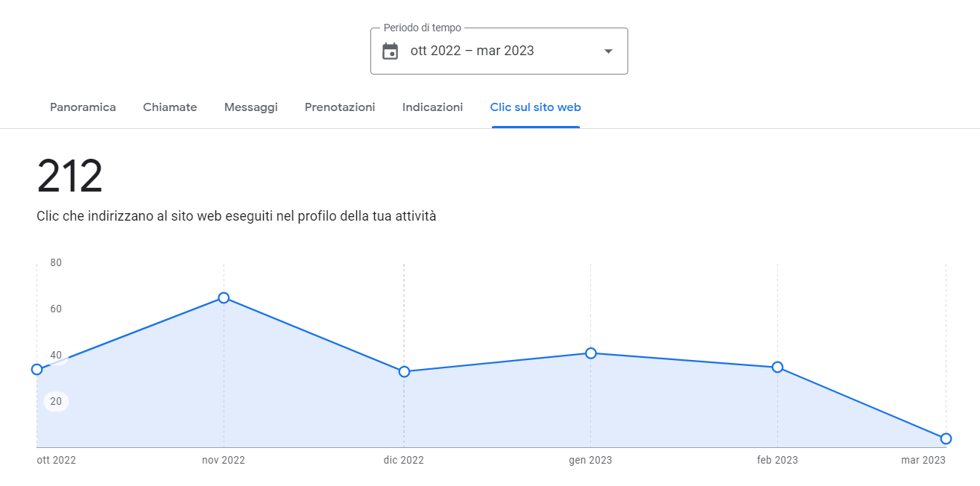The image size is (980, 486).
Task: Go to the Prenotazioni tab
Action: 340,107
